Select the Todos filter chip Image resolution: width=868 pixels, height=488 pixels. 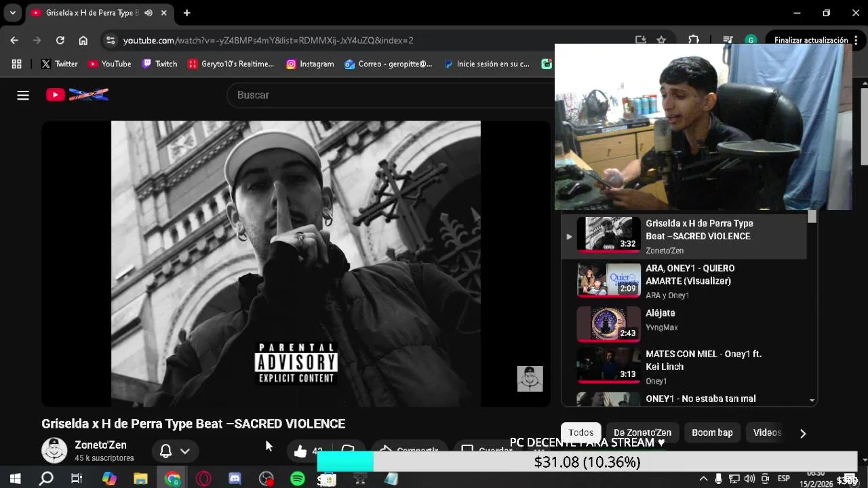[x=580, y=432]
